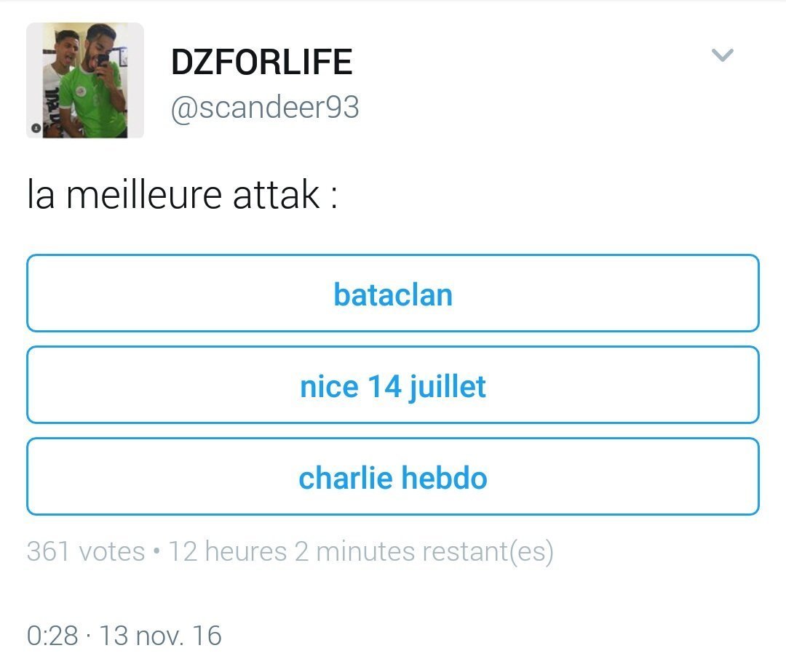Viewport: 786px width, 672px height.
Task: Click the "12 heures 2 minutes restant(es)" text
Action: [361, 552]
